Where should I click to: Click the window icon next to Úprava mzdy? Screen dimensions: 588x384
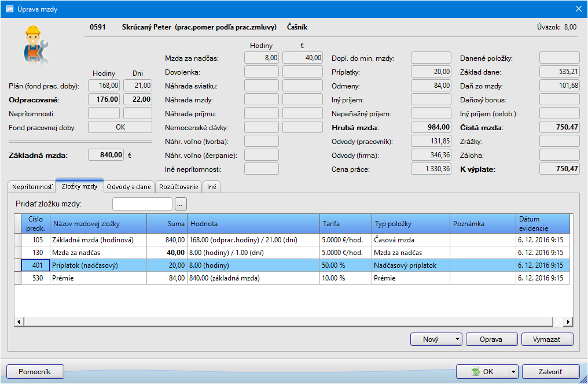coord(10,9)
